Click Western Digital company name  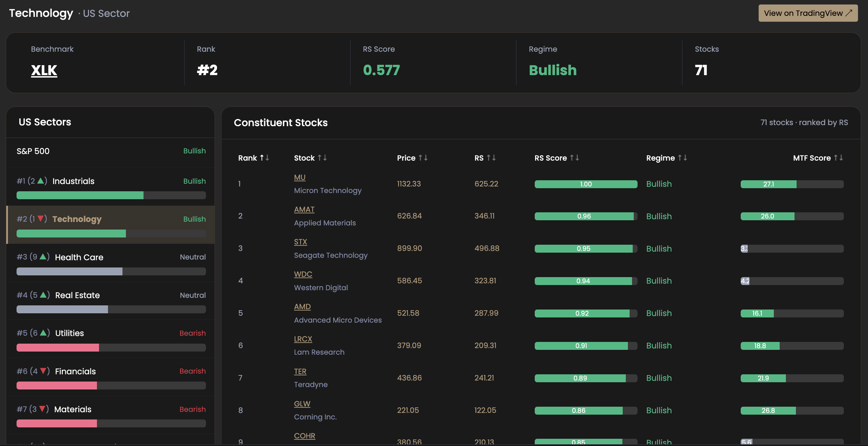[321, 287]
